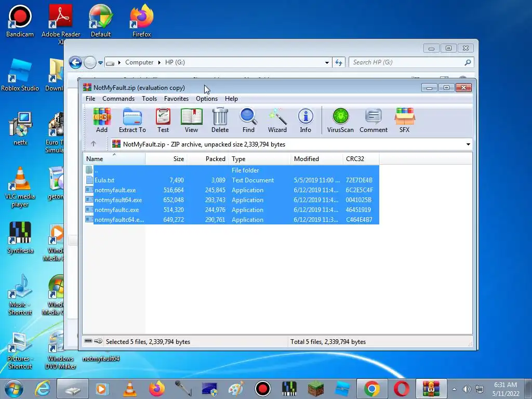Screen dimensions: 532x399
Task: Select the notmyfaultc.exe file row
Action: coord(231,210)
